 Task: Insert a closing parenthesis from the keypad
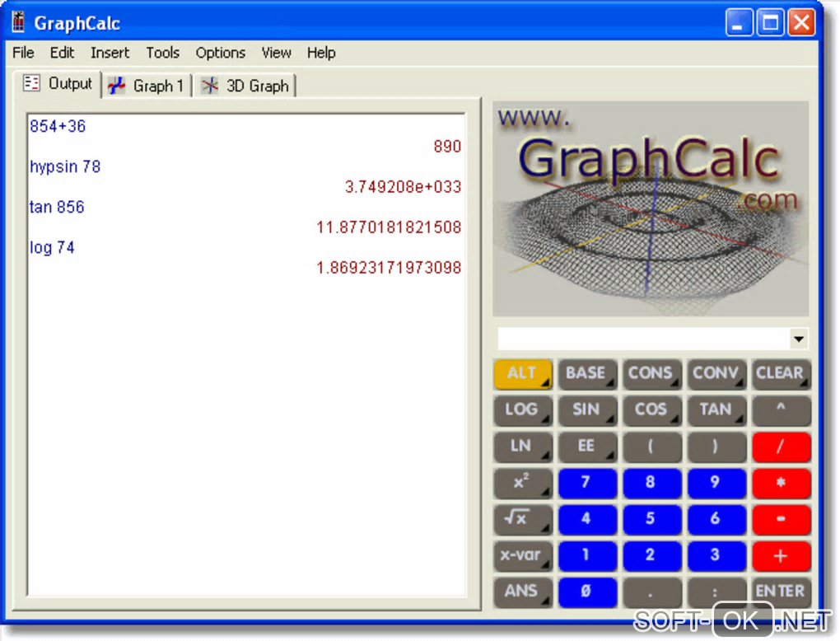716,447
